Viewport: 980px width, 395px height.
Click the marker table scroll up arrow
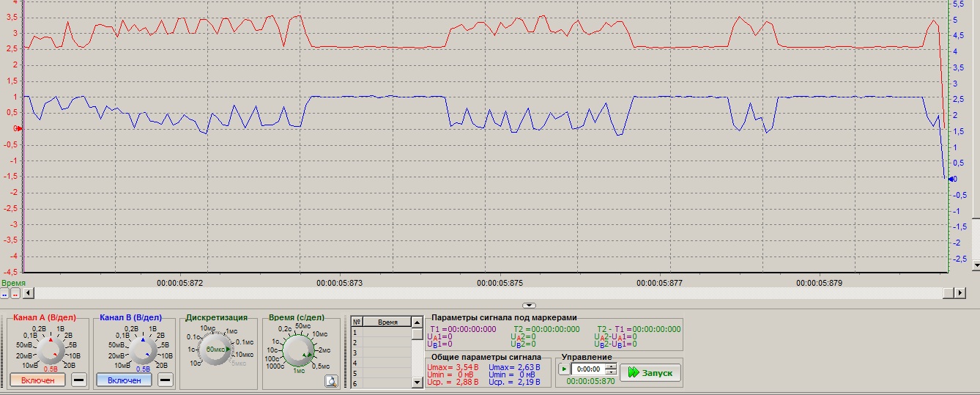417,322
